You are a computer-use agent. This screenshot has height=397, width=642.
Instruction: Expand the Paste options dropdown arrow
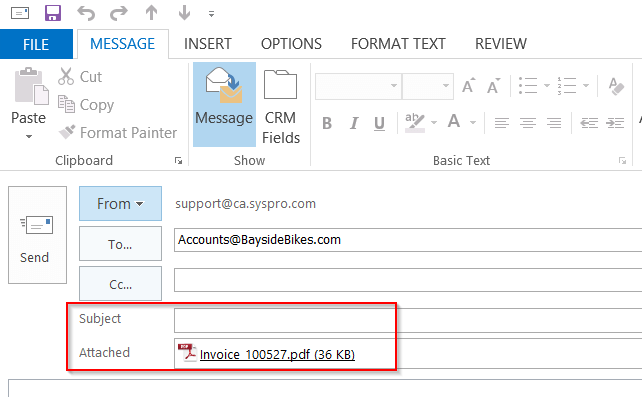[x=29, y=136]
